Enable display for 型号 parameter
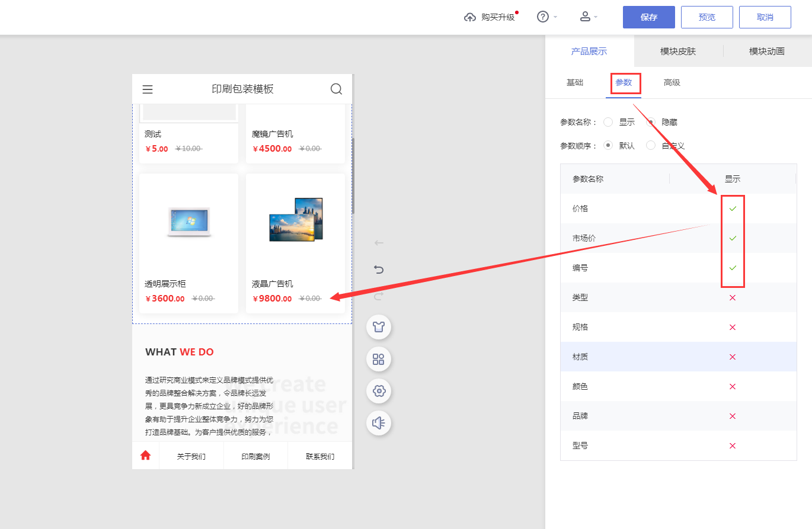 733,445
